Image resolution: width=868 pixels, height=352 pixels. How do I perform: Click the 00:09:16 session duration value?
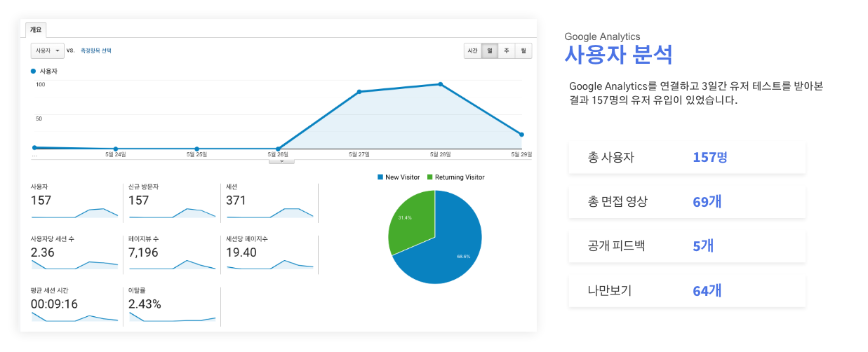[54, 304]
